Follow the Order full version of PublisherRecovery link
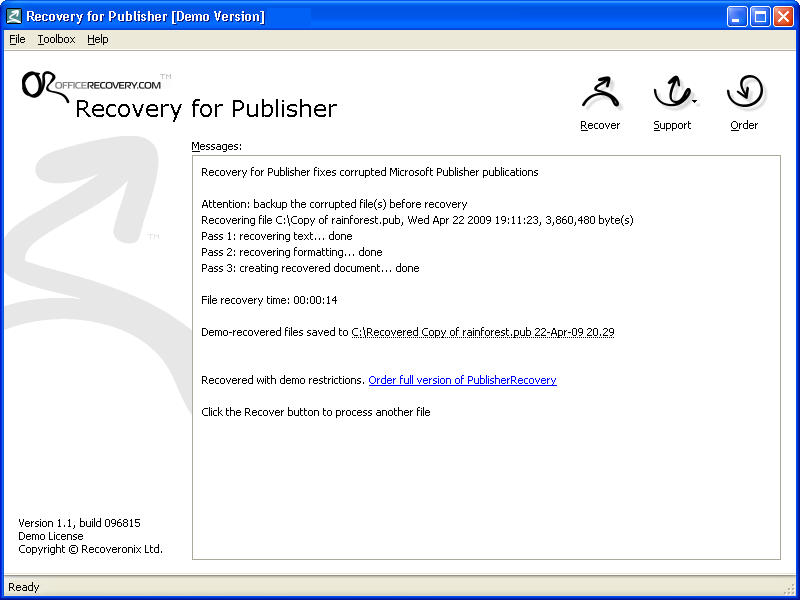 [x=462, y=380]
